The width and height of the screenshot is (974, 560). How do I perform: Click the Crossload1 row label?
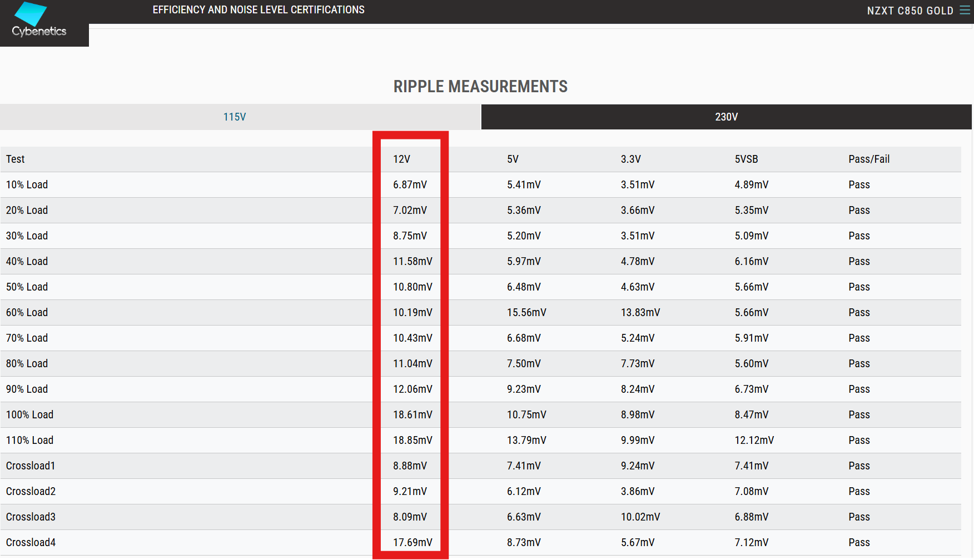click(31, 466)
